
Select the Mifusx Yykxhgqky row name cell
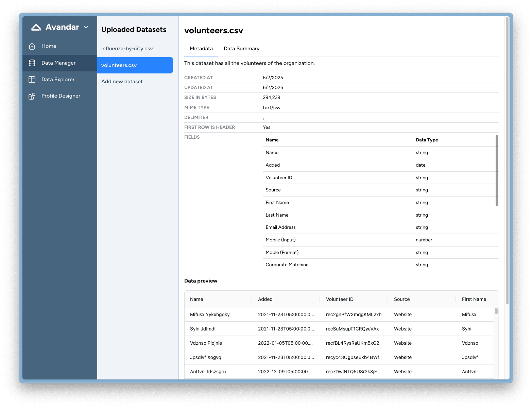click(x=210, y=314)
